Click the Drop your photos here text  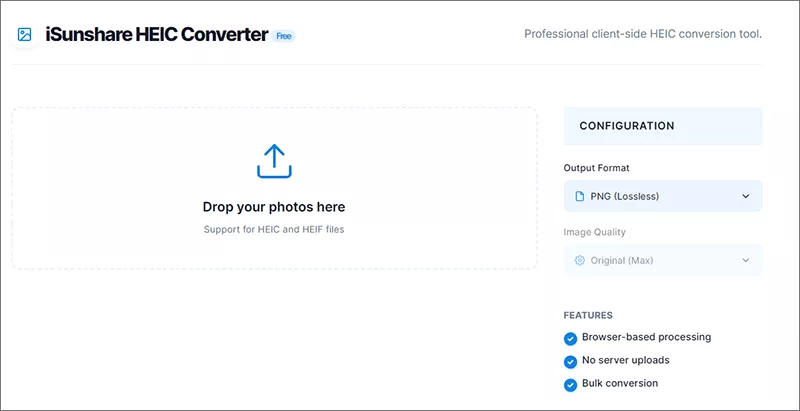pos(274,207)
